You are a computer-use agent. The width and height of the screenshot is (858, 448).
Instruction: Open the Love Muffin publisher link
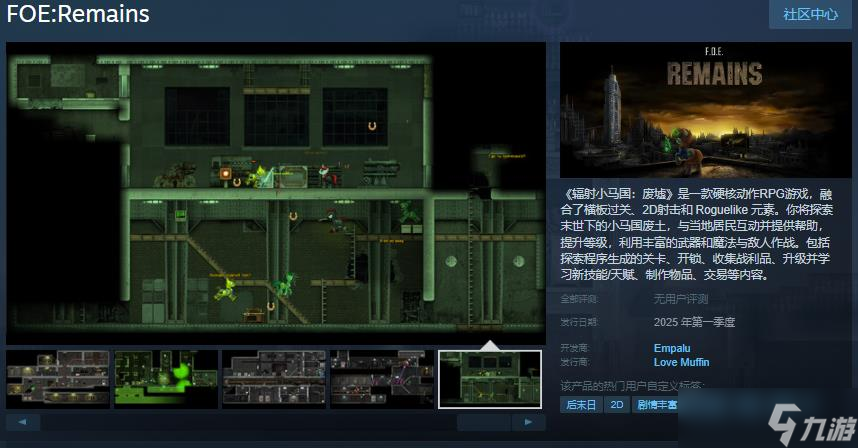point(681,362)
